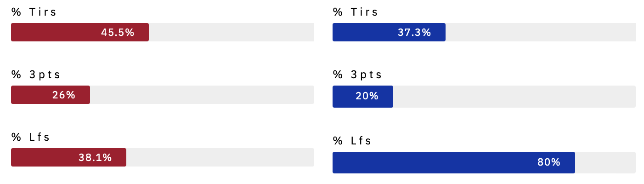This screenshot has height=184, width=644.
Task: Select the '% 3pts' label above blue bar
Action: 358,75
